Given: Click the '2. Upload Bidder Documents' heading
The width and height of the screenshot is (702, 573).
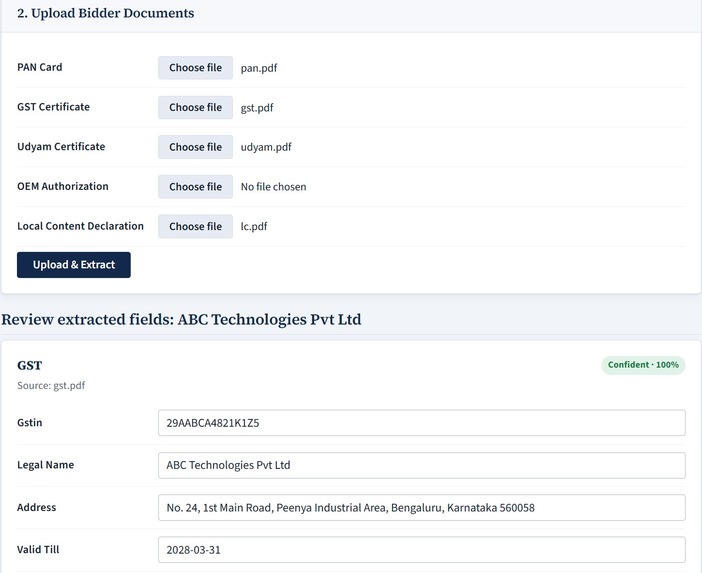Looking at the screenshot, I should point(106,13).
